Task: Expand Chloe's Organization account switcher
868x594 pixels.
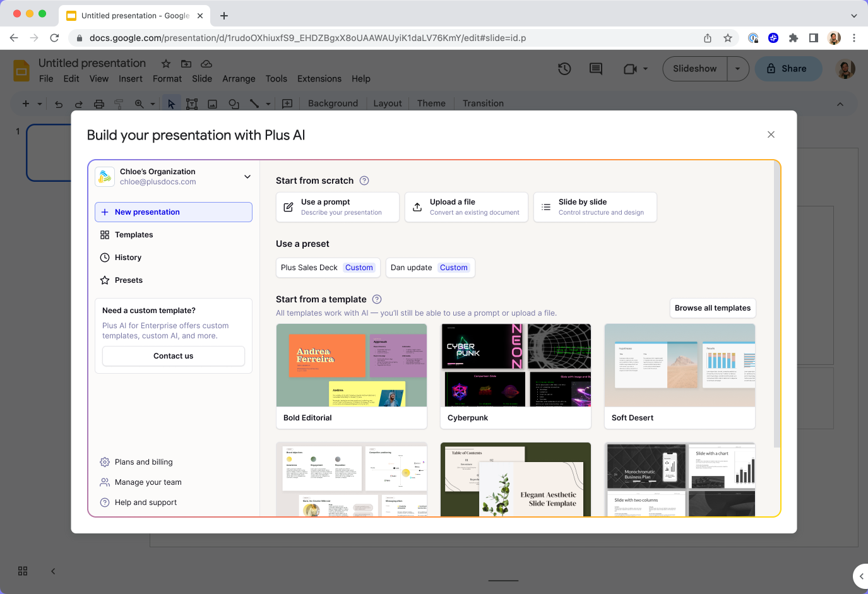Action: (247, 177)
